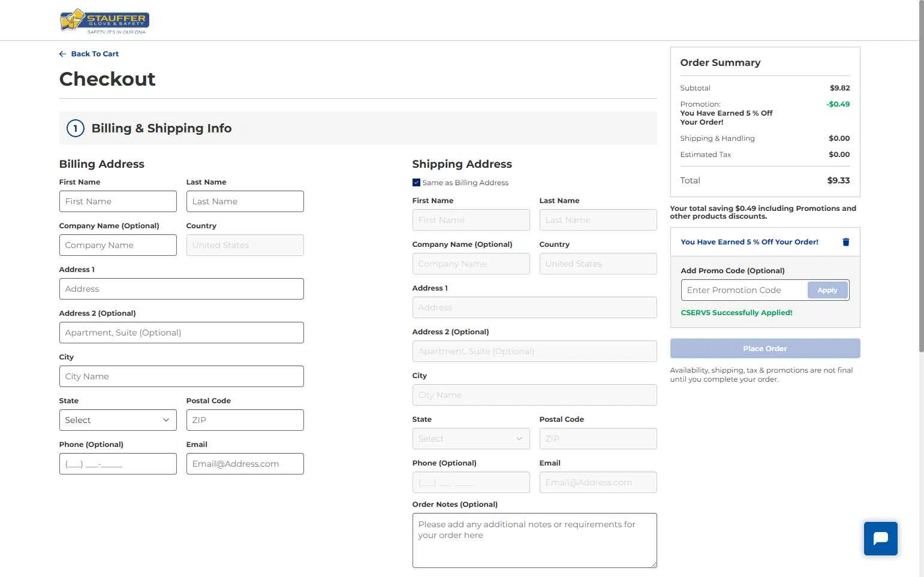
Task: Uncheck Same as Billing Address checkbox
Action: pos(416,183)
